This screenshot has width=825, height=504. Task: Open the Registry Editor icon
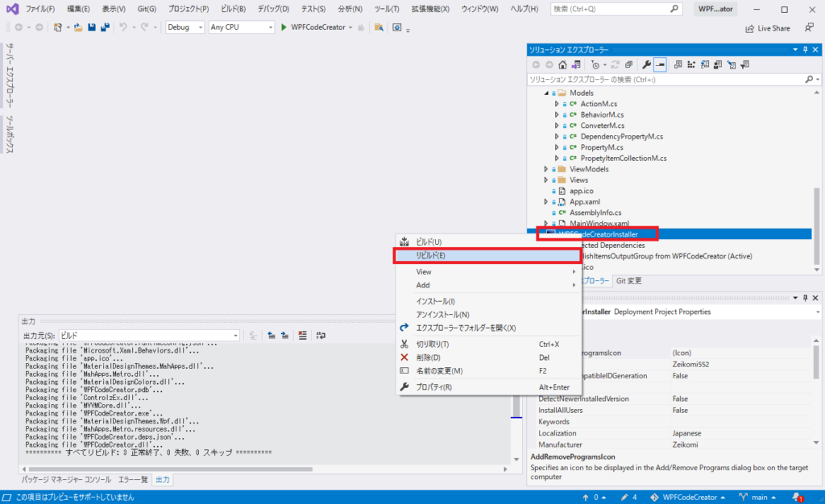[691, 64]
